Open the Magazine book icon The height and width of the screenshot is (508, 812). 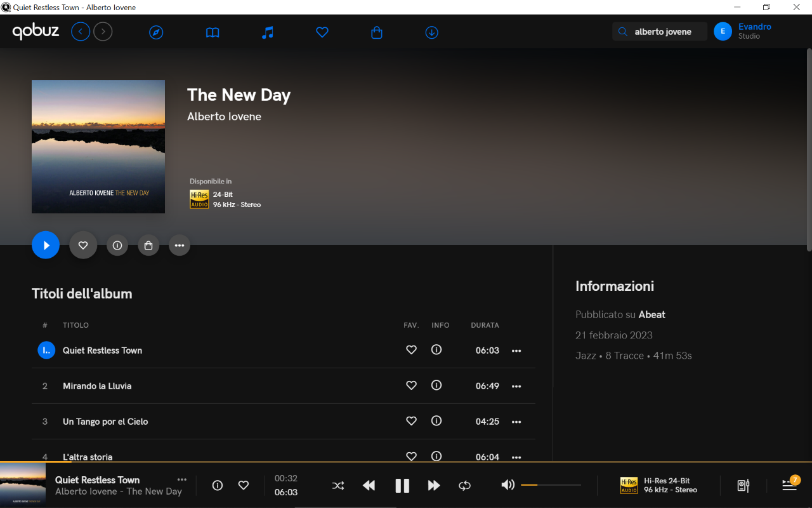click(213, 32)
